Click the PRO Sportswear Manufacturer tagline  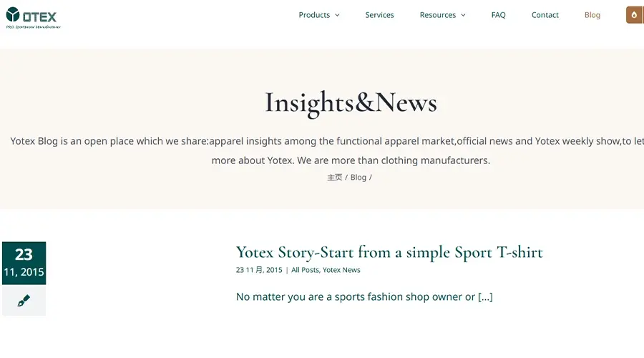(33, 27)
